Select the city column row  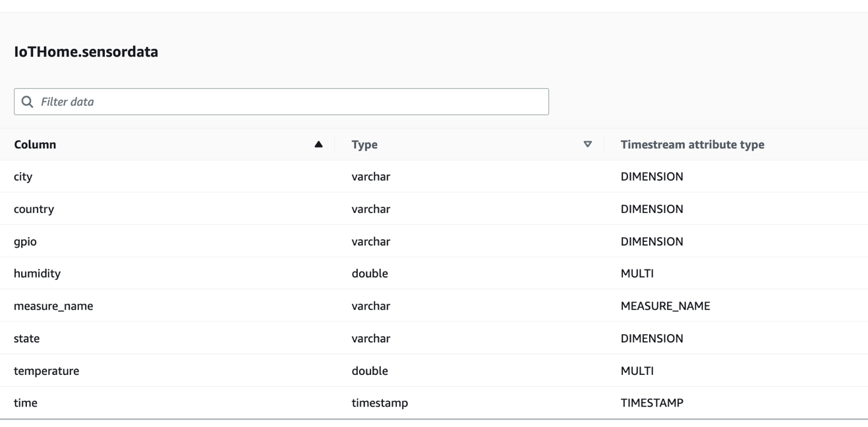23,177
